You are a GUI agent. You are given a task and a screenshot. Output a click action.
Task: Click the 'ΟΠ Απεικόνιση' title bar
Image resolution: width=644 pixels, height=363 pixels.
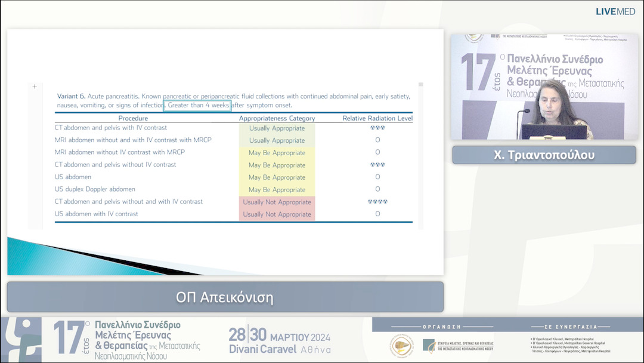[x=225, y=297]
